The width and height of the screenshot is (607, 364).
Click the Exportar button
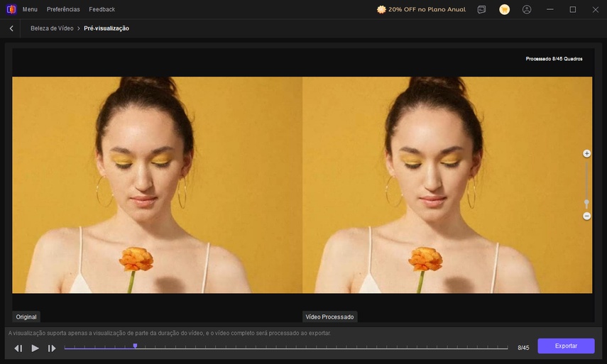(566, 346)
